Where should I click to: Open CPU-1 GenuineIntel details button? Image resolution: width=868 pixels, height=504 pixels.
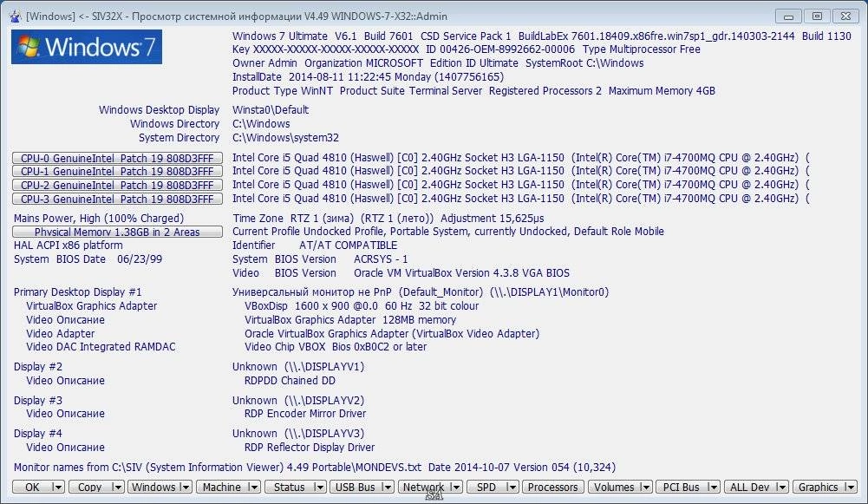(117, 171)
